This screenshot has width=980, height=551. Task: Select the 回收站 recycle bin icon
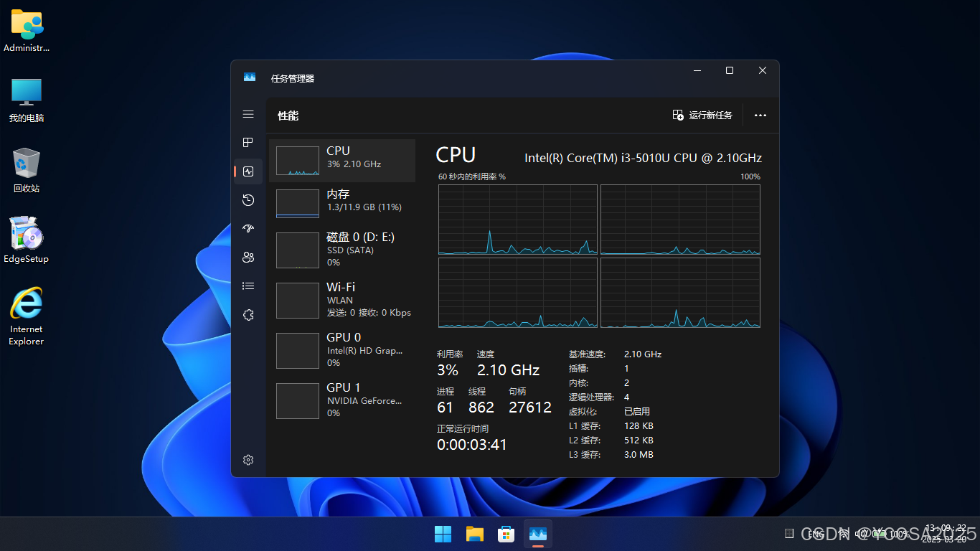tap(27, 171)
